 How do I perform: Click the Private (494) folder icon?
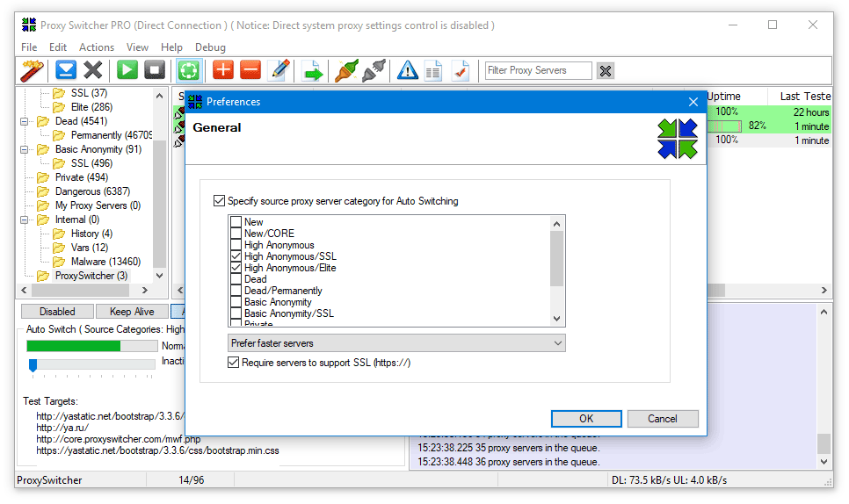(43, 177)
